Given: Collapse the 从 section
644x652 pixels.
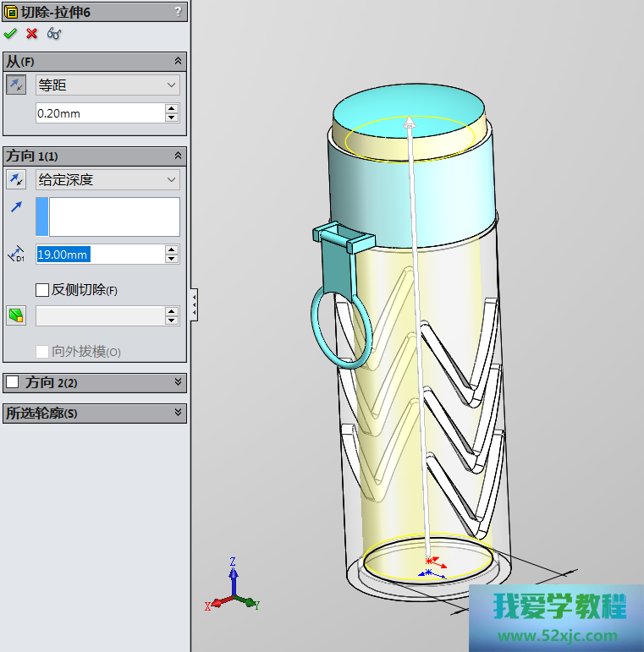Looking at the screenshot, I should point(178,61).
